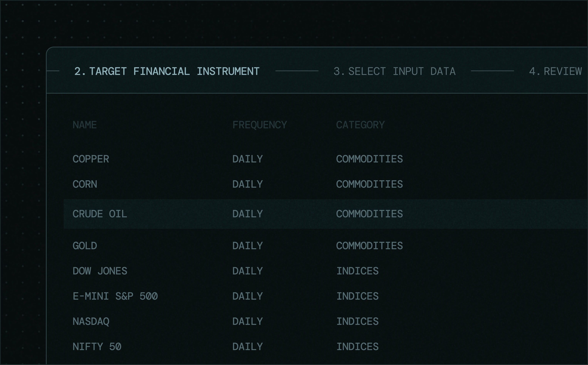The height and width of the screenshot is (365, 588).
Task: Click Indices category in Nasdaq row
Action: [x=358, y=321]
